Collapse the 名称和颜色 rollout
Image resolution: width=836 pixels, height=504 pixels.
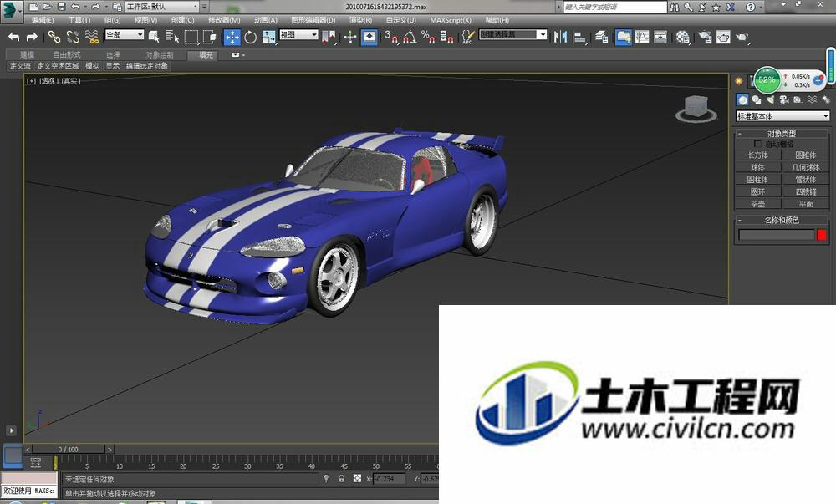(782, 220)
